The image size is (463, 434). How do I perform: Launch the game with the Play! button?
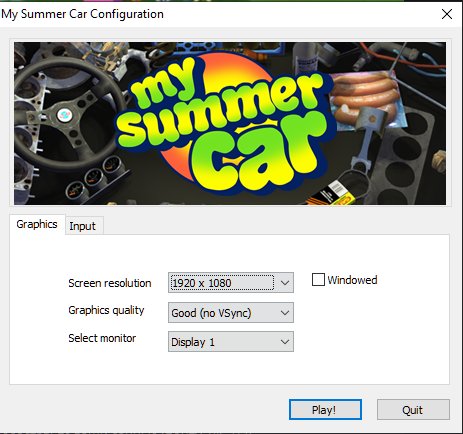(x=325, y=409)
